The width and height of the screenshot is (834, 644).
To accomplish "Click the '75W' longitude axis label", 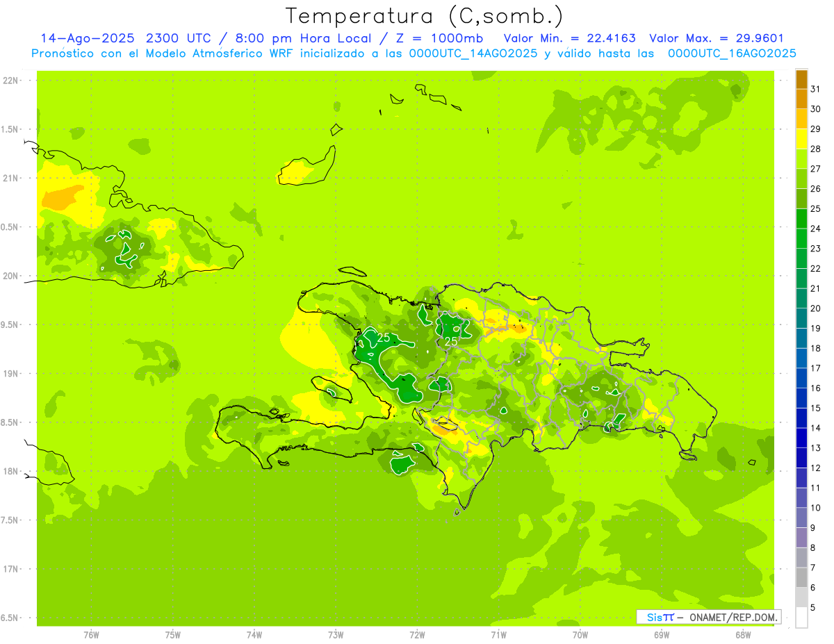I will tap(173, 635).
